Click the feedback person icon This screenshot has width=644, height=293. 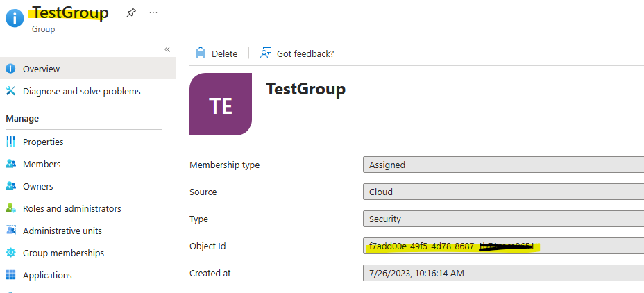[266, 53]
